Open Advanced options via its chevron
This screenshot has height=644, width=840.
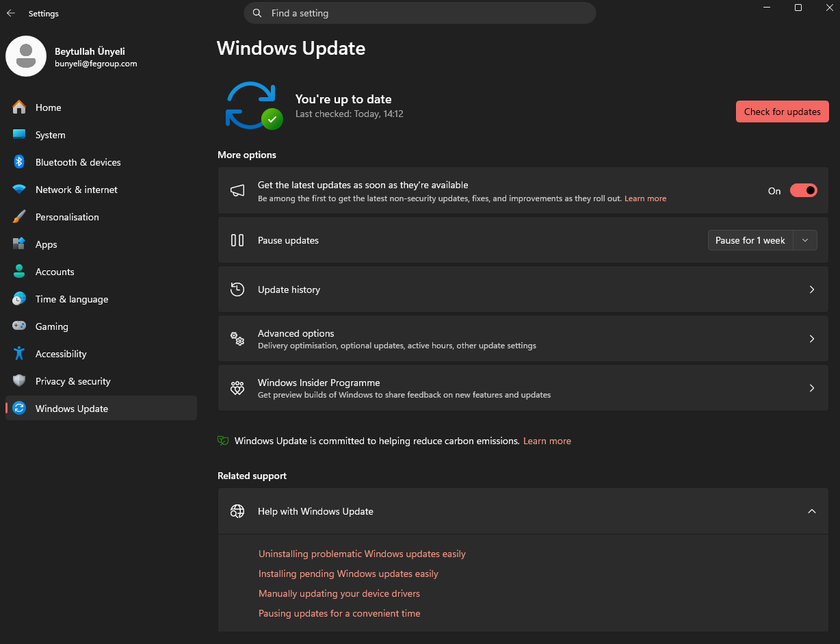click(x=812, y=339)
